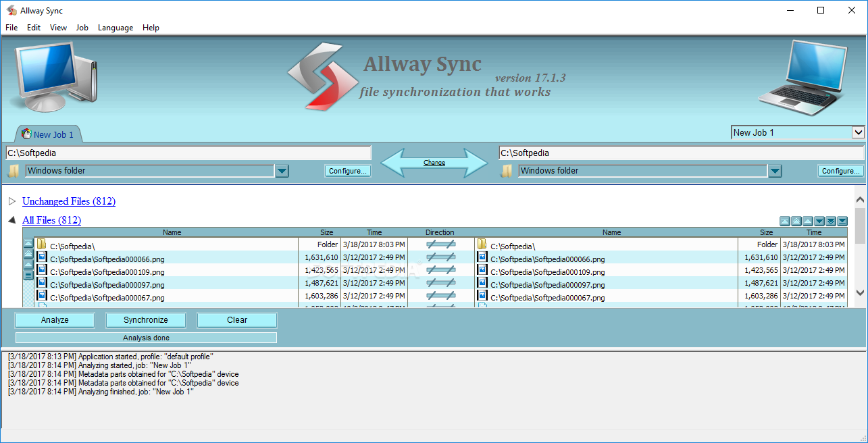The width and height of the screenshot is (868, 443).
Task: Click the right Configure... button
Action: tap(841, 171)
